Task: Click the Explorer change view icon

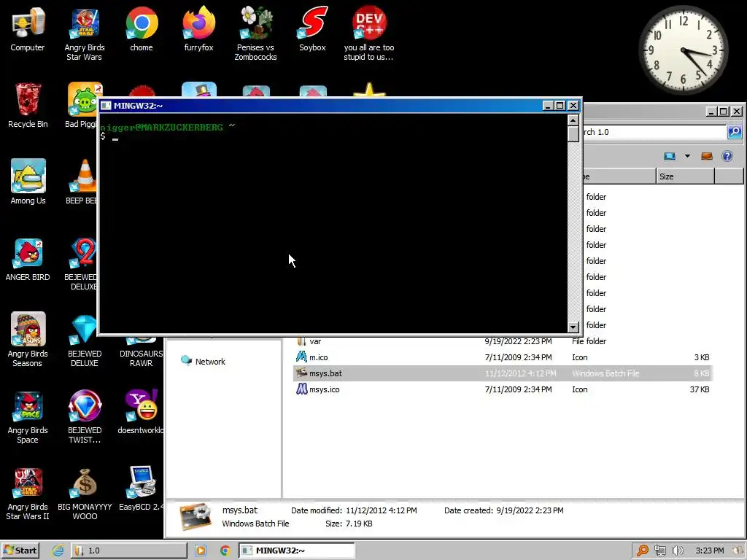Action: [670, 156]
